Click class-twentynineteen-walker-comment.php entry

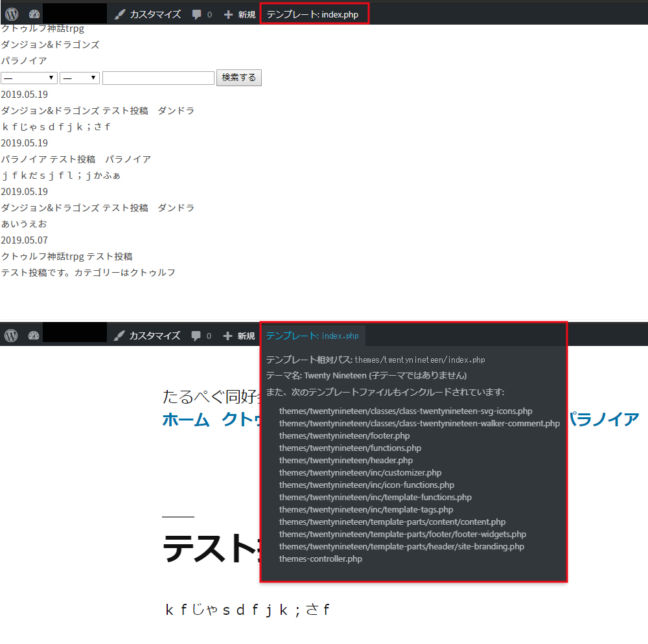419,424
